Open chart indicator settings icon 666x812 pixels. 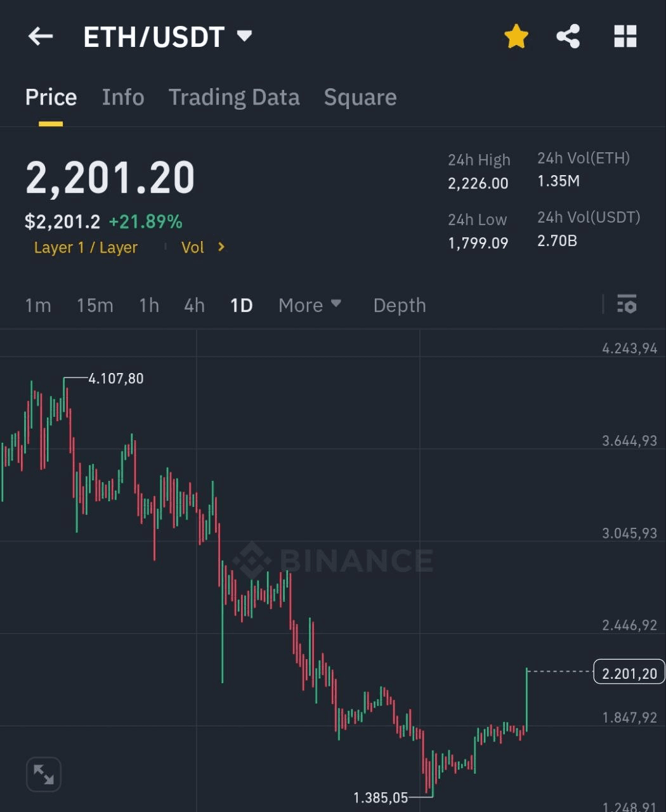[627, 304]
